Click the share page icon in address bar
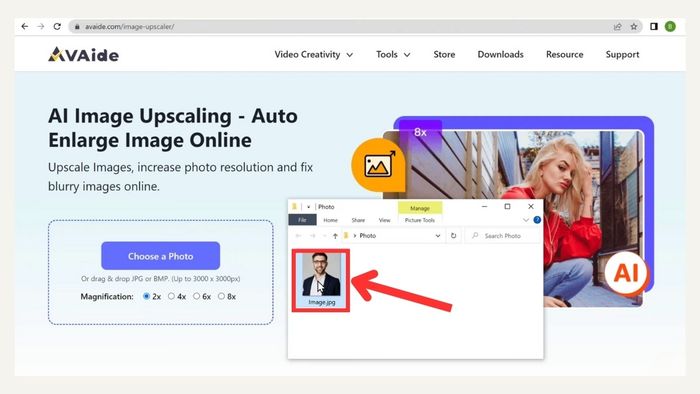The height and width of the screenshot is (394, 700). click(x=617, y=27)
